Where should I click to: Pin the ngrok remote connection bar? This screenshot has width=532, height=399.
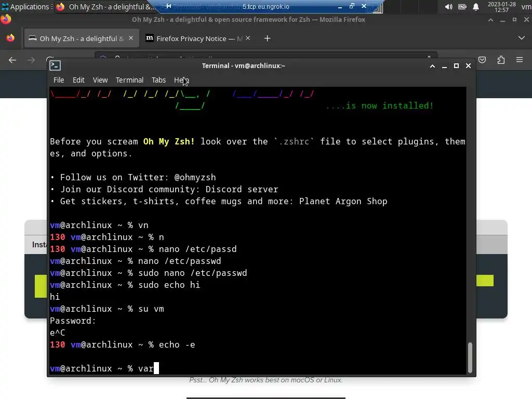[168, 6]
